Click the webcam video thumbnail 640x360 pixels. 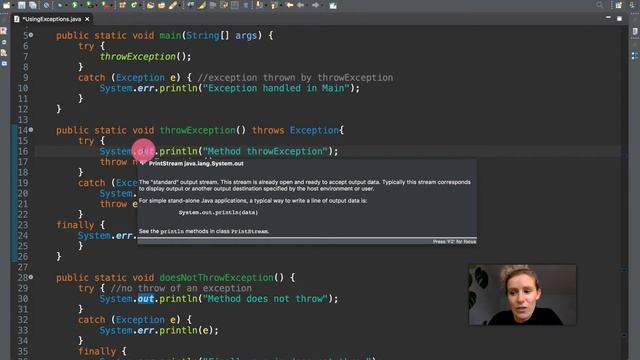click(x=522, y=295)
